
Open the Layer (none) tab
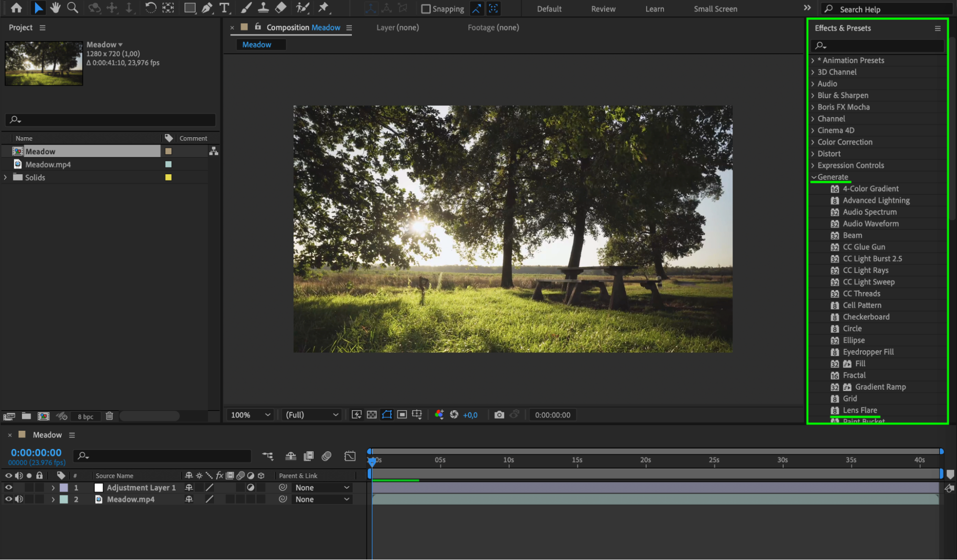pyautogui.click(x=397, y=28)
